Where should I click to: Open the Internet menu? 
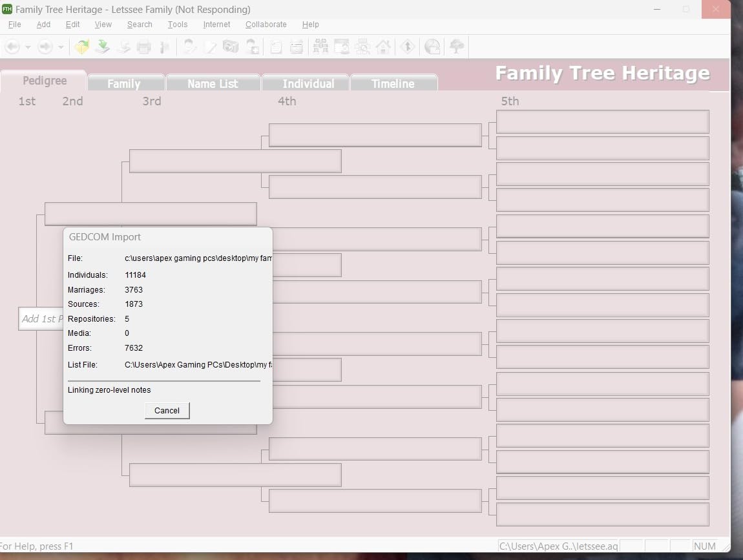pyautogui.click(x=216, y=24)
